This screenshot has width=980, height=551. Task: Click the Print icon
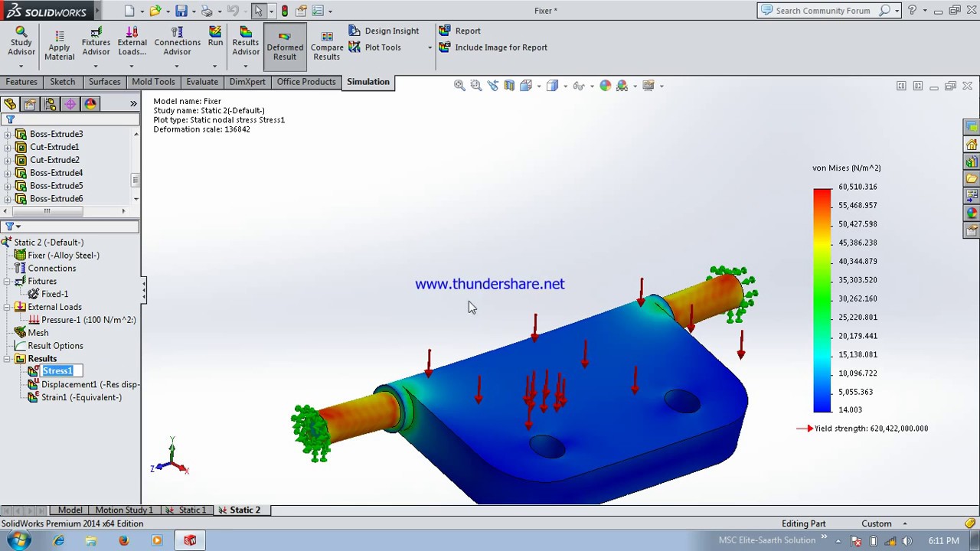(x=207, y=11)
